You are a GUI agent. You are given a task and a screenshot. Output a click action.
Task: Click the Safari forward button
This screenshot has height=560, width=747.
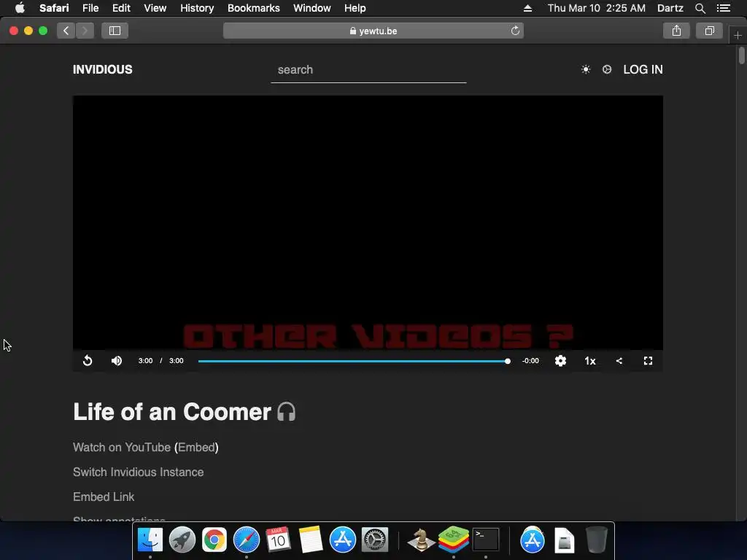[85, 31]
